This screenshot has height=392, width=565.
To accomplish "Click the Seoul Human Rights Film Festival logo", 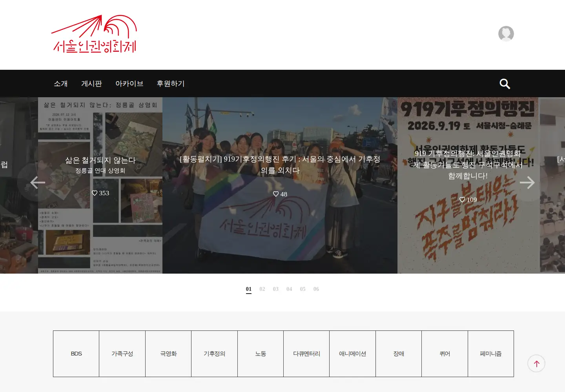I will click(94, 34).
